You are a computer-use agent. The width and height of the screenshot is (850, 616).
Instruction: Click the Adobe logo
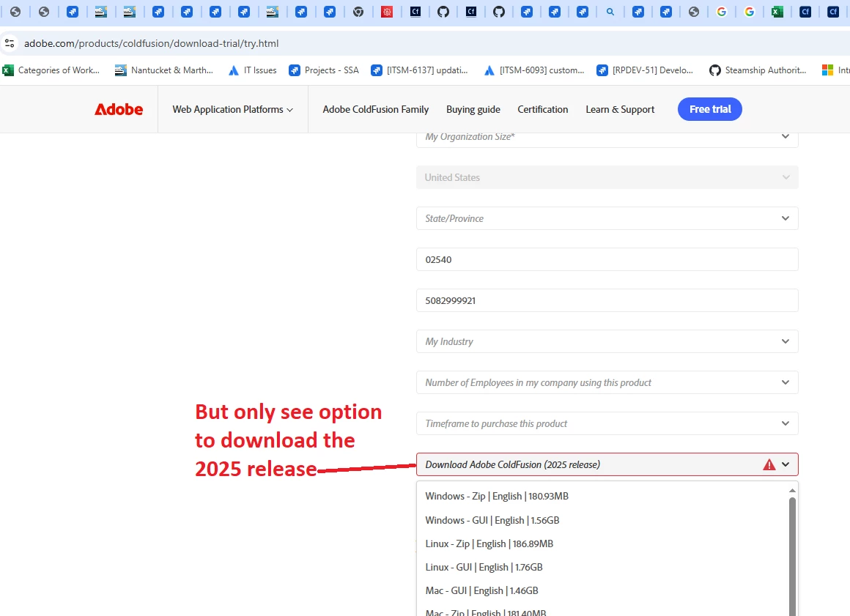tap(119, 109)
